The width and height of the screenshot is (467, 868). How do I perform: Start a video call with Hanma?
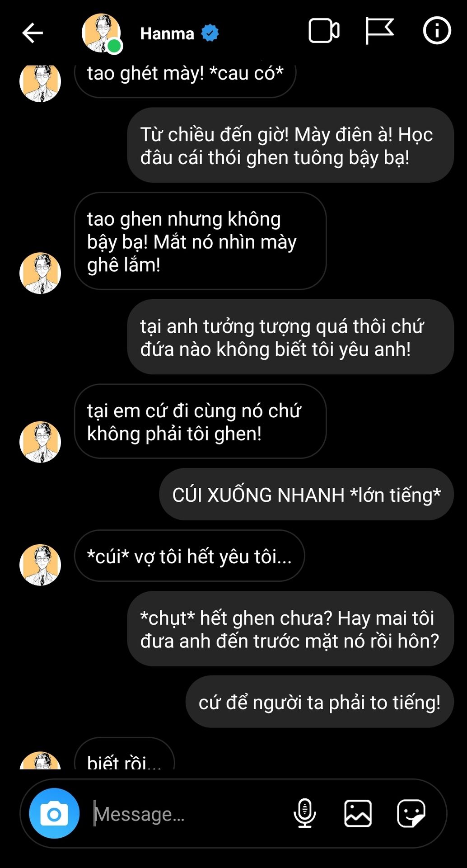pos(324,31)
